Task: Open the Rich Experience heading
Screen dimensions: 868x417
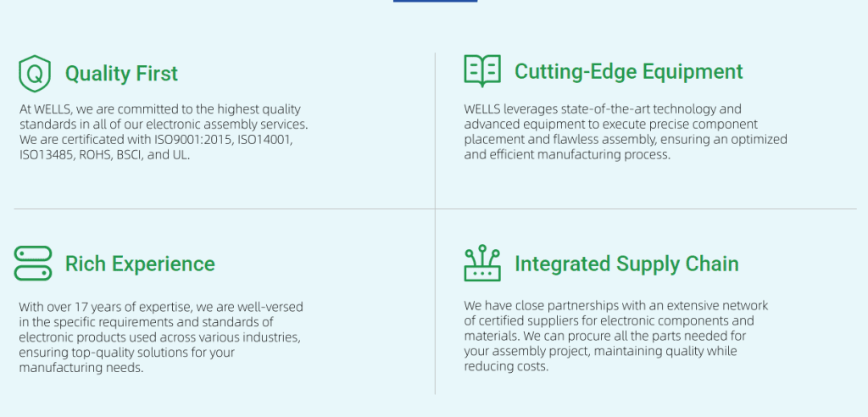Action: coord(140,264)
